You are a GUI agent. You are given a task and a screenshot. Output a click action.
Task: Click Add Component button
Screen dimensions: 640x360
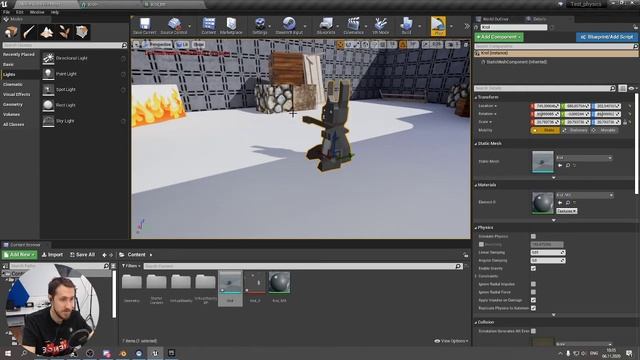(499, 37)
